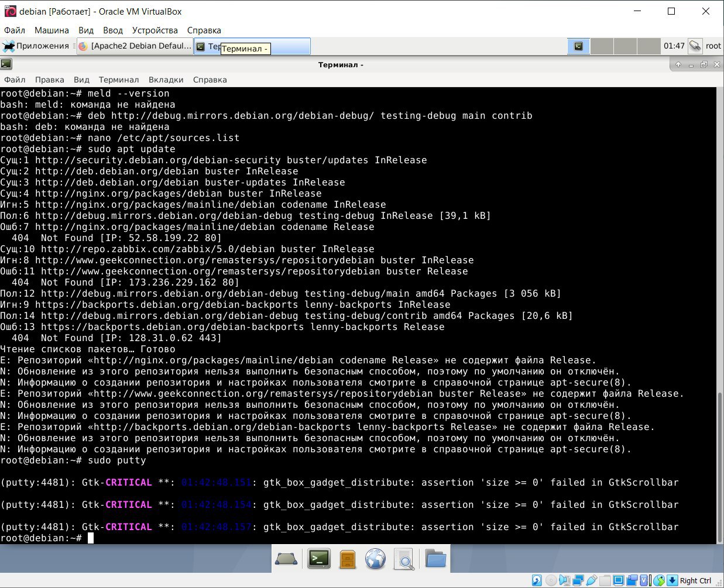Open terminal Вкладки menu
Image resolution: width=724 pixels, height=588 pixels.
[x=166, y=80]
